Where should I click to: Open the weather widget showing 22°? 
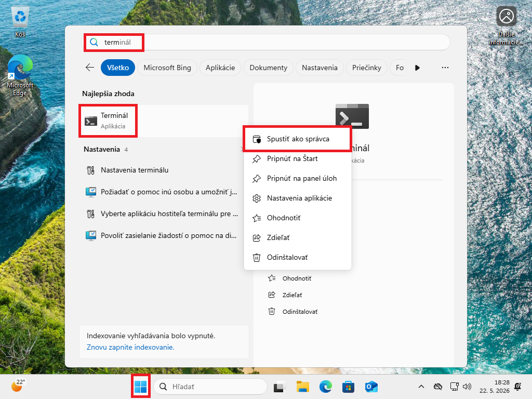point(18,386)
